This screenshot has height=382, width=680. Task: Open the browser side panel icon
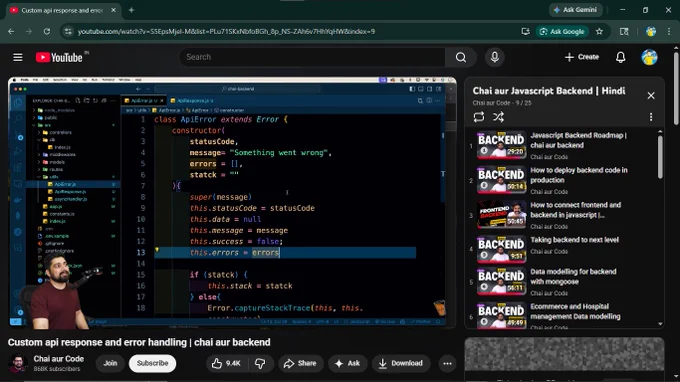(624, 32)
